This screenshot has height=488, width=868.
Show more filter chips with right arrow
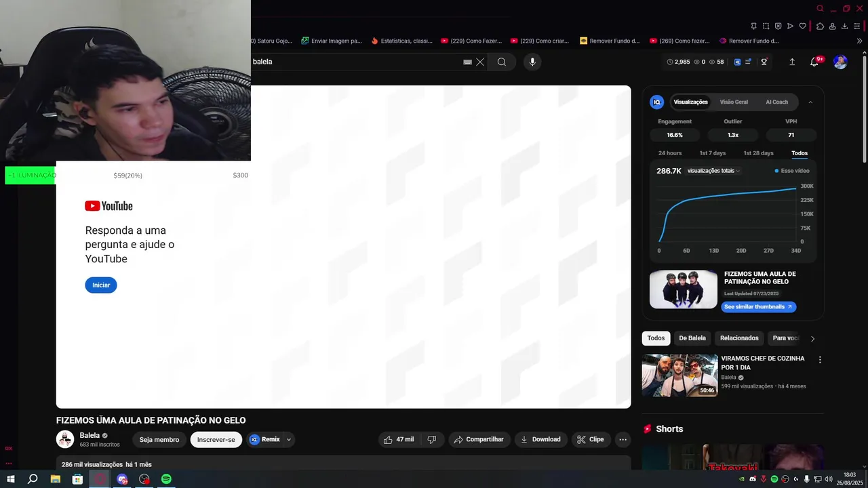click(812, 338)
